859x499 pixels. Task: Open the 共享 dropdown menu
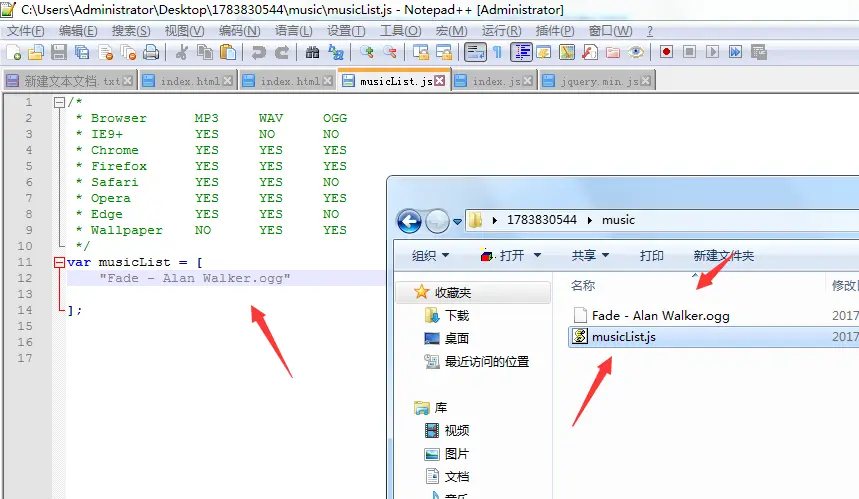coord(590,255)
